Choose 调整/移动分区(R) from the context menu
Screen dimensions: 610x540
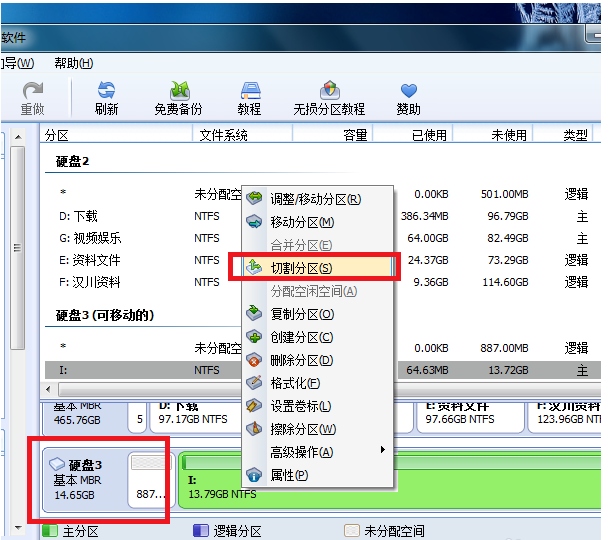pos(317,199)
